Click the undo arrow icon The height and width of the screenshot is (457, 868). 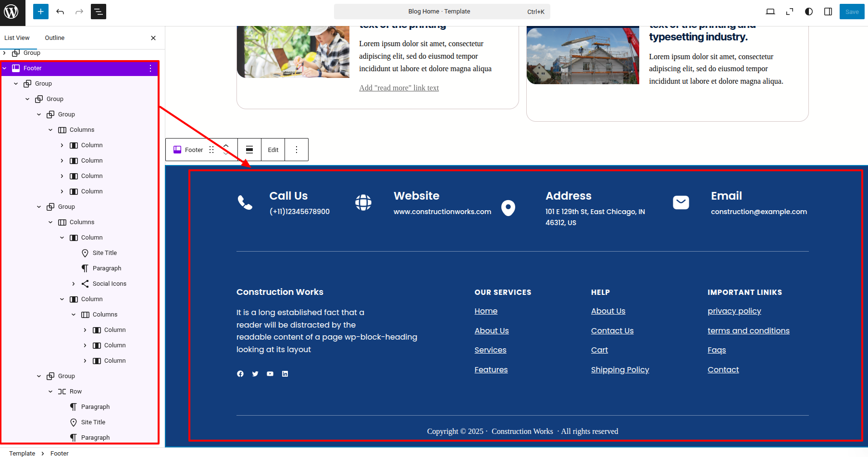pyautogui.click(x=60, y=12)
